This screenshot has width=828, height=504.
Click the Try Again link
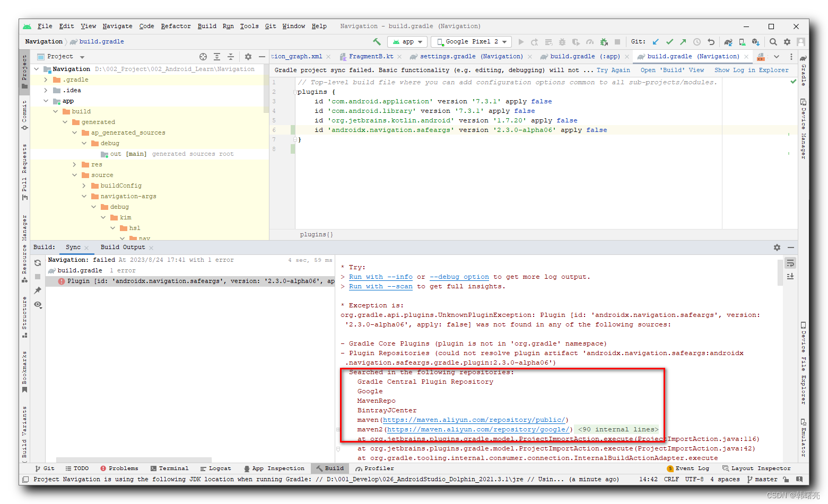pos(613,69)
